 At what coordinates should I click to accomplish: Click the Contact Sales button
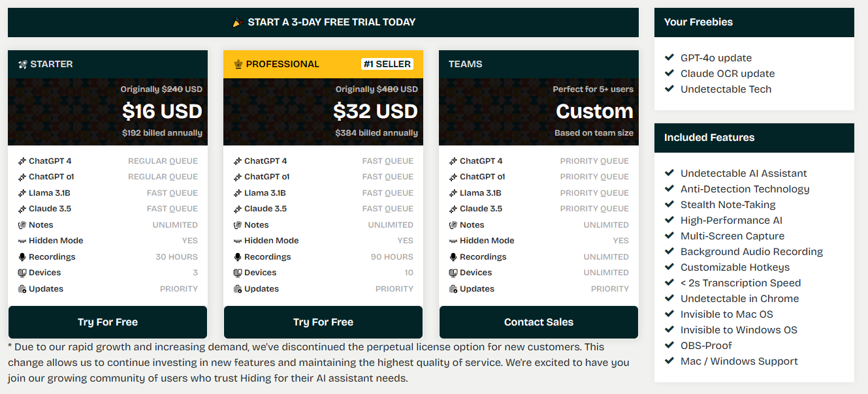pos(539,322)
